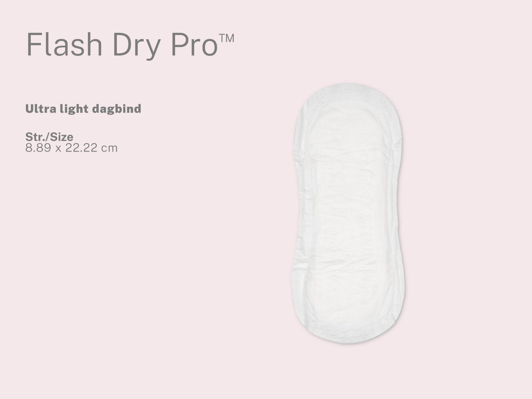Click the "x" between the dimensions
The image size is (532, 399).
click(x=58, y=149)
